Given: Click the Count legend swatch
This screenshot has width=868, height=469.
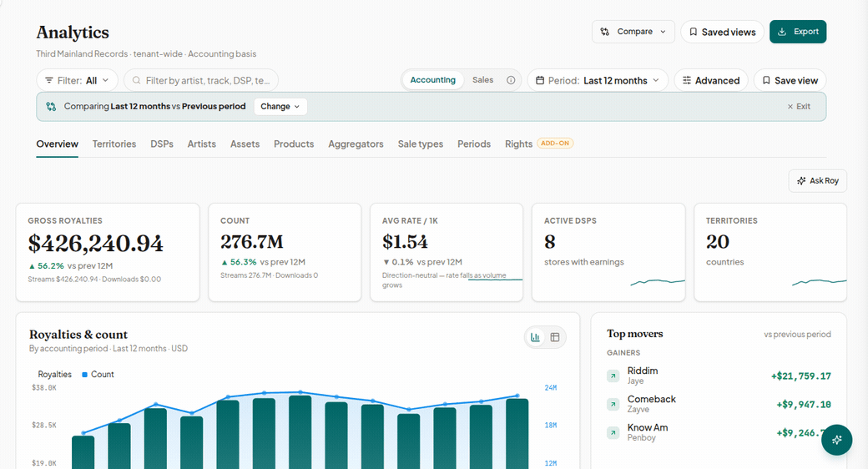Looking at the screenshot, I should pos(84,375).
